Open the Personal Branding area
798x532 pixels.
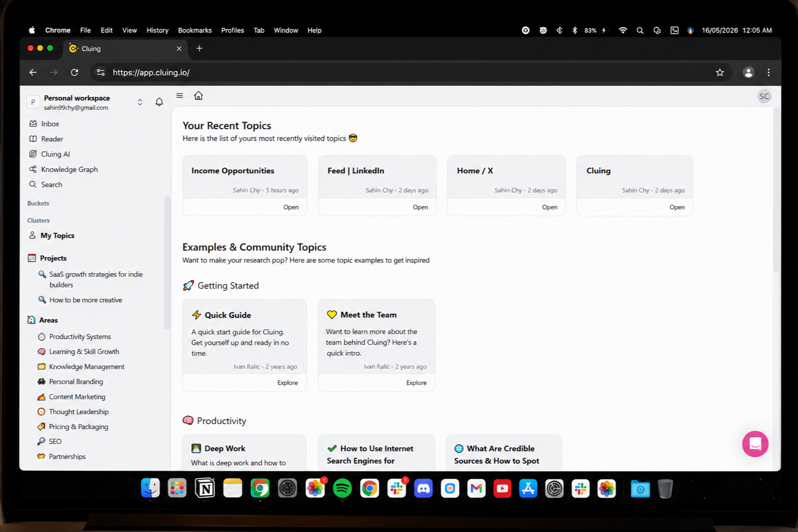coord(70,381)
